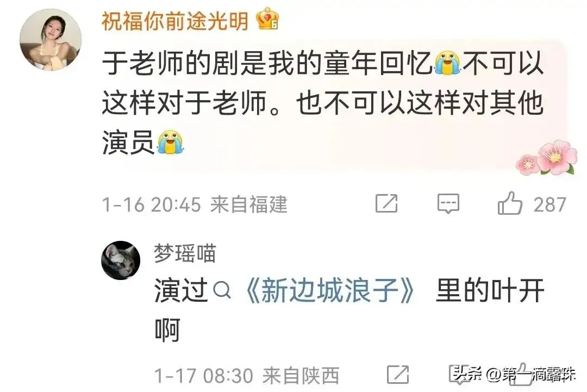Open the 《新边城浪子》 search link

click(x=329, y=291)
